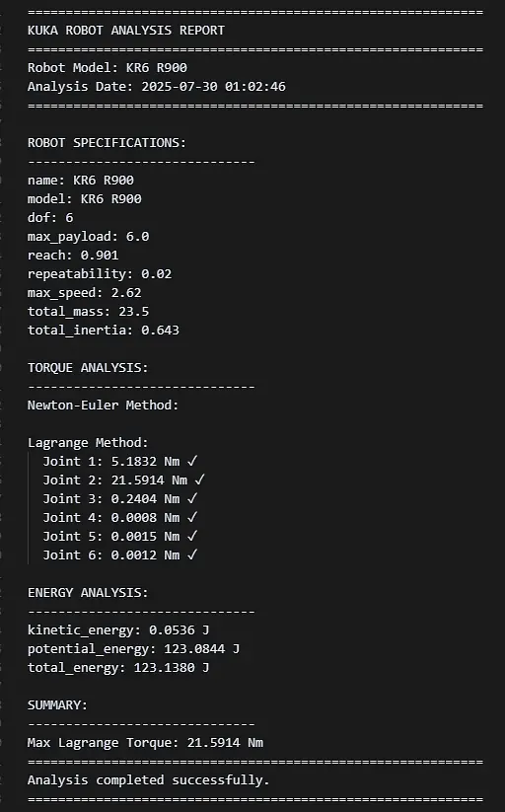Click the checkmark after Joint 3 value
This screenshot has height=812, width=505.
pyautogui.click(x=192, y=498)
